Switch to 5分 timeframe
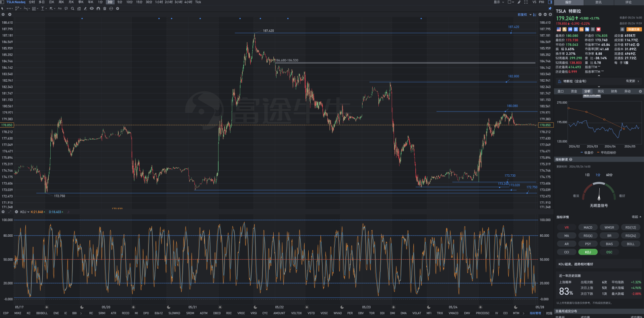This screenshot has height=318, width=644. pyautogui.click(x=120, y=2)
